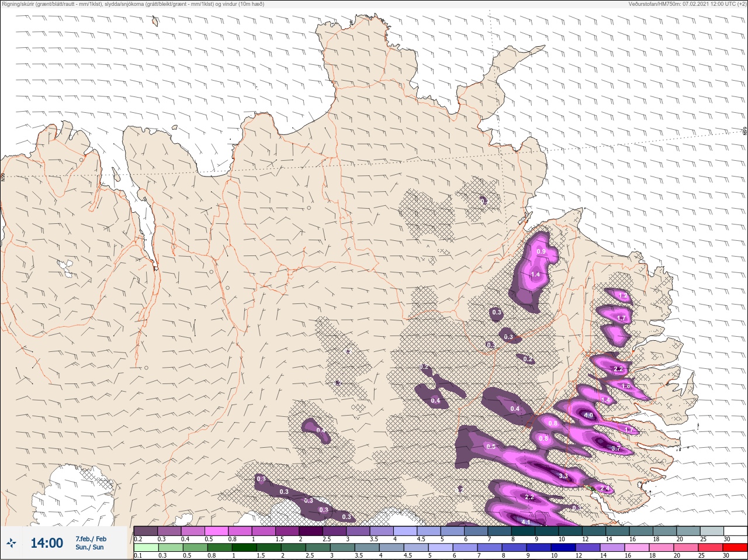Select the lavender swatch labeled 4 in upper legend
Viewport: 748px width, 560px height.
pos(405,531)
